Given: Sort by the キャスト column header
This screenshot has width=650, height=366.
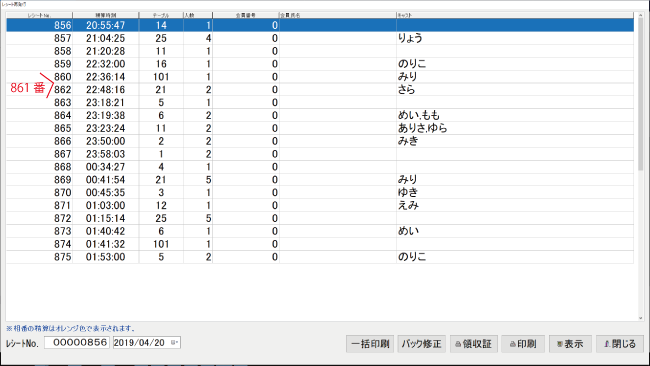Looking at the screenshot, I should tap(515, 15).
